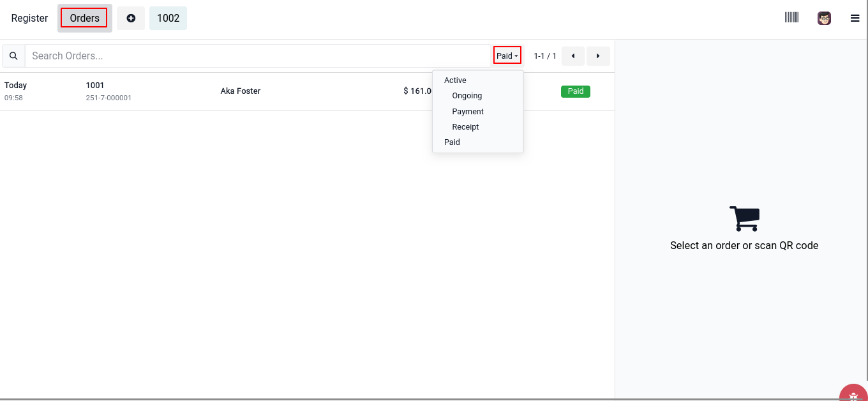Go to previous page of orders

point(572,56)
